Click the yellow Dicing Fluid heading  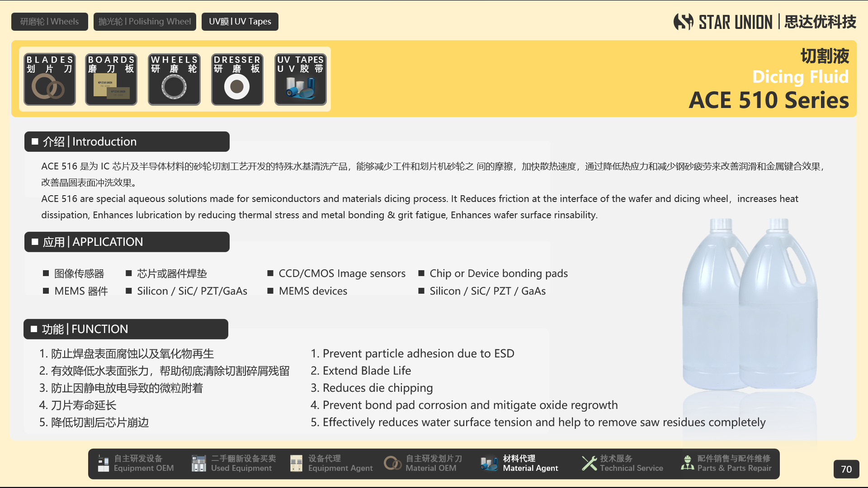coord(800,77)
